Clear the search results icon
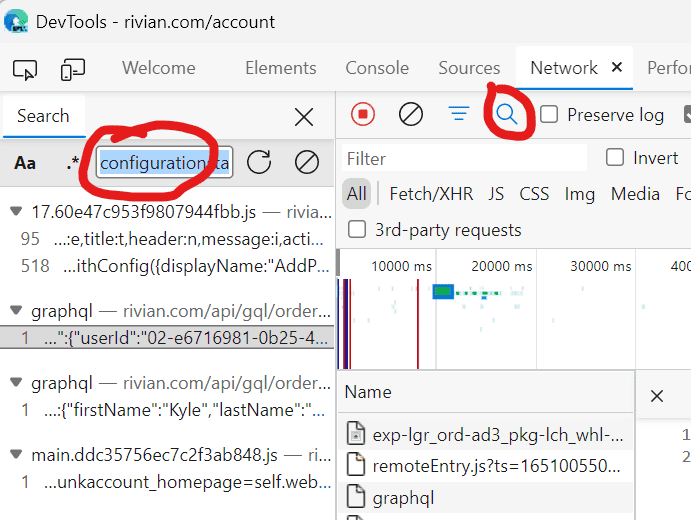 tap(307, 162)
